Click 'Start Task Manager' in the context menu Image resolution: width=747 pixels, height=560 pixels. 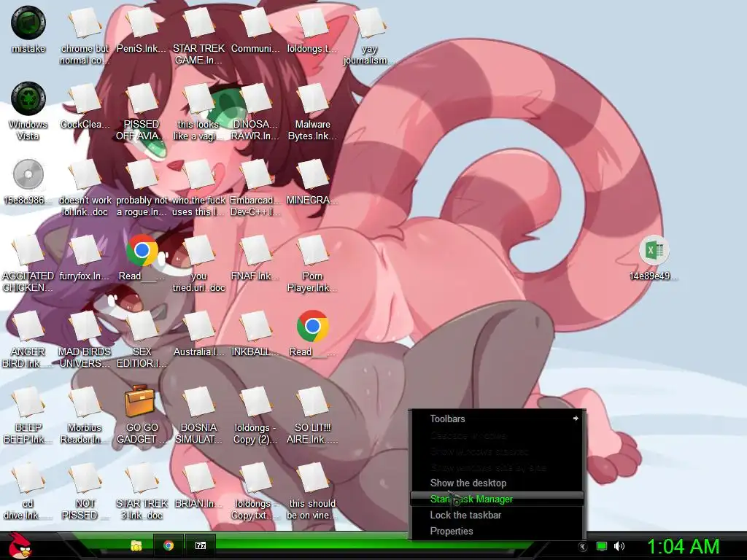pos(498,499)
